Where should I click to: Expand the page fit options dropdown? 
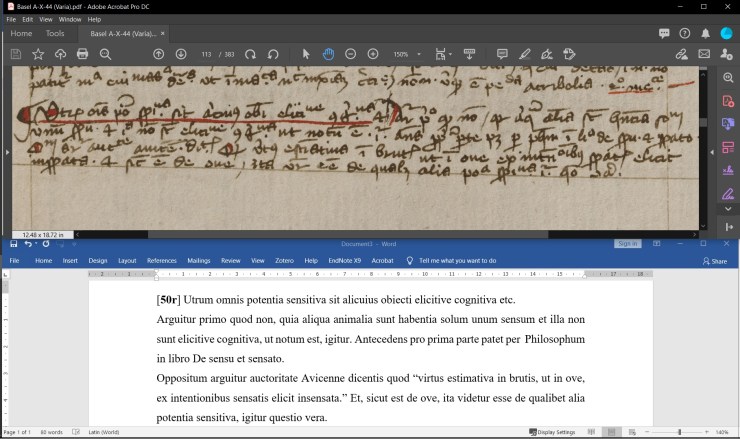[448, 53]
